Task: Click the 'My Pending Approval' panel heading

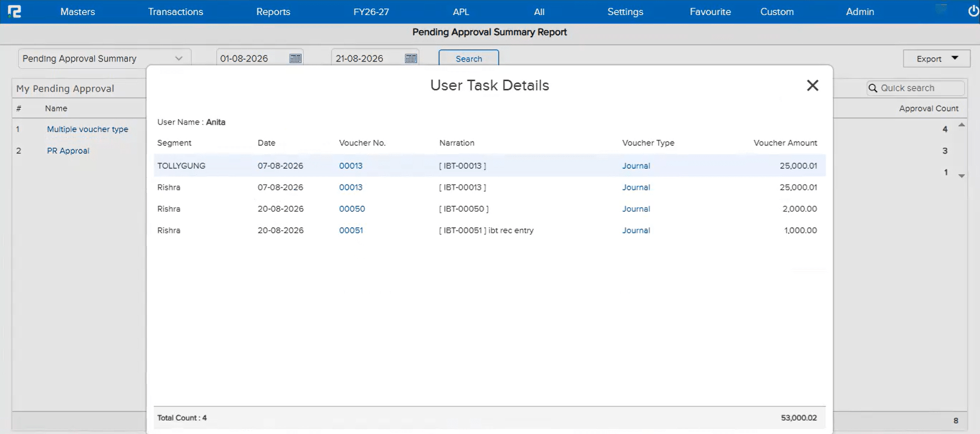Action: coord(65,89)
